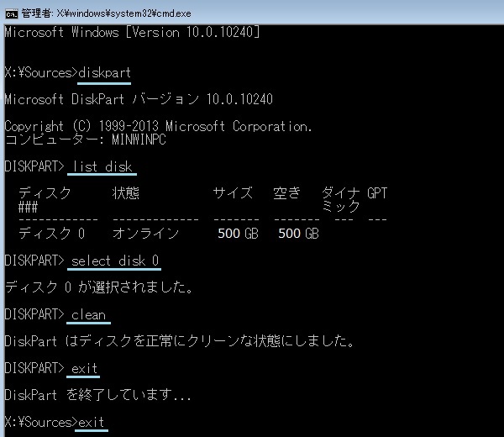Click the cmd.exe icon in title bar
Viewport: 504px width, 437px height.
pyautogui.click(x=11, y=10)
